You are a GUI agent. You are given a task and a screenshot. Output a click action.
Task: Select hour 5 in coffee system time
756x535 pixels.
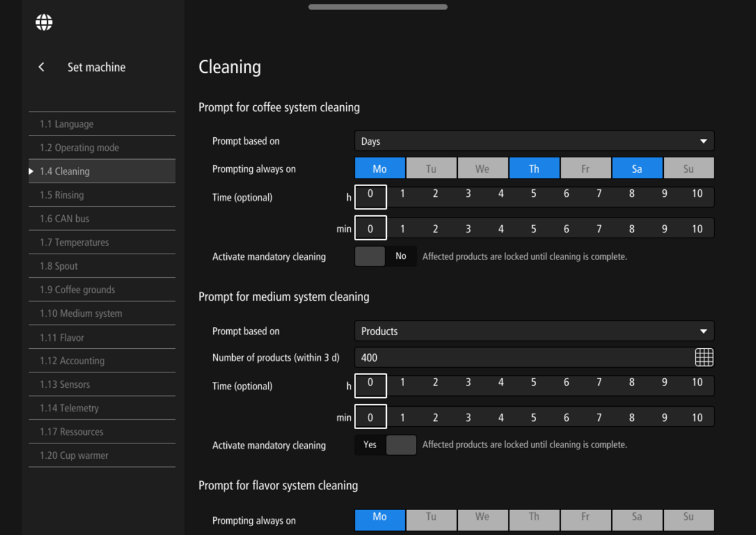[533, 194]
